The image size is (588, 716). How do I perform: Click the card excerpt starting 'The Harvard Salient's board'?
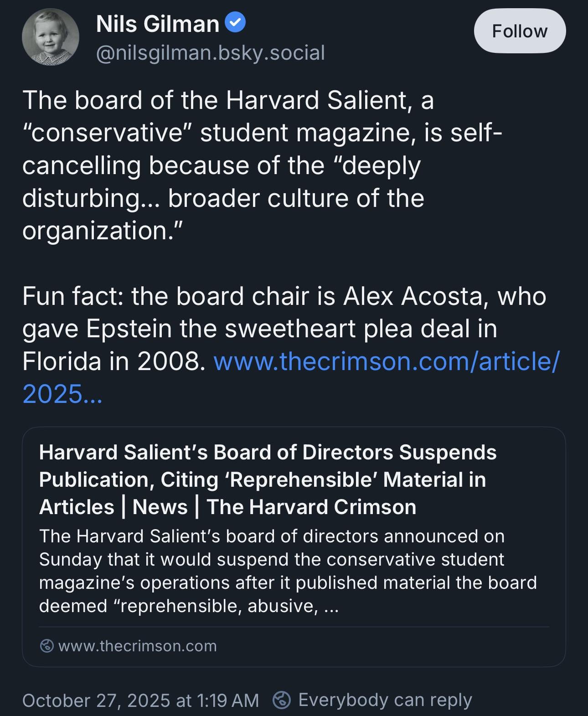tap(287, 571)
